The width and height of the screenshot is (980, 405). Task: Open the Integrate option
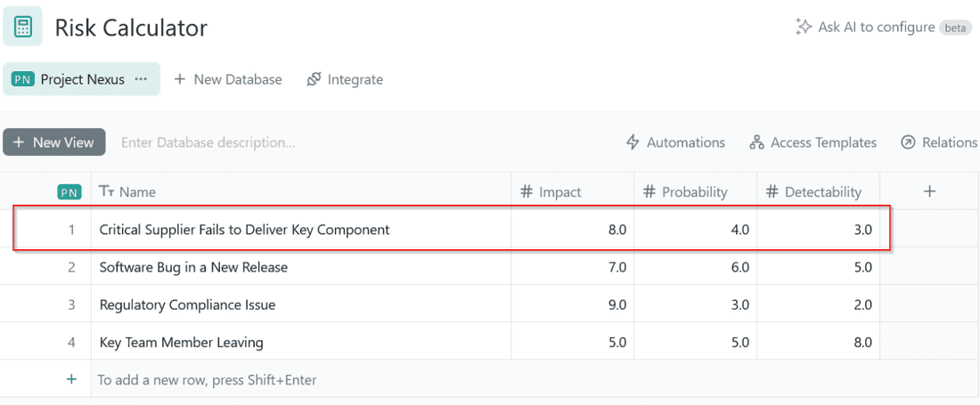345,79
